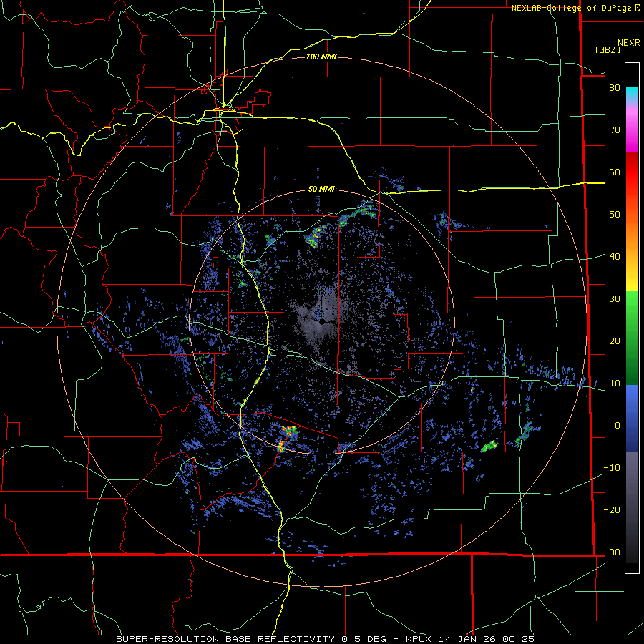Select the 30 value on dBZ scale
The width and height of the screenshot is (644, 644).
(615, 298)
